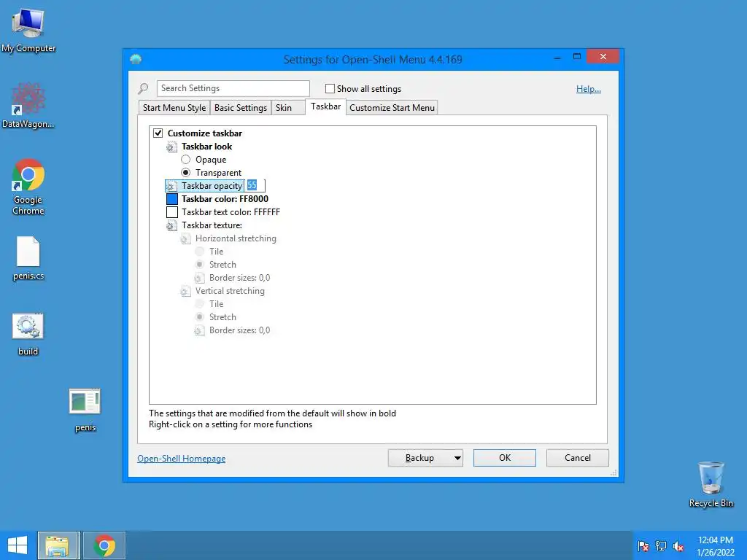The image size is (747, 560).
Task: Open File Explorer from the taskbar
Action: (x=57, y=545)
